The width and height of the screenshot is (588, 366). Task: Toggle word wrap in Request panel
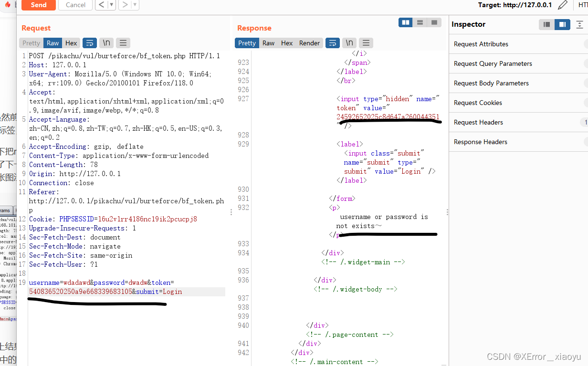pos(90,43)
